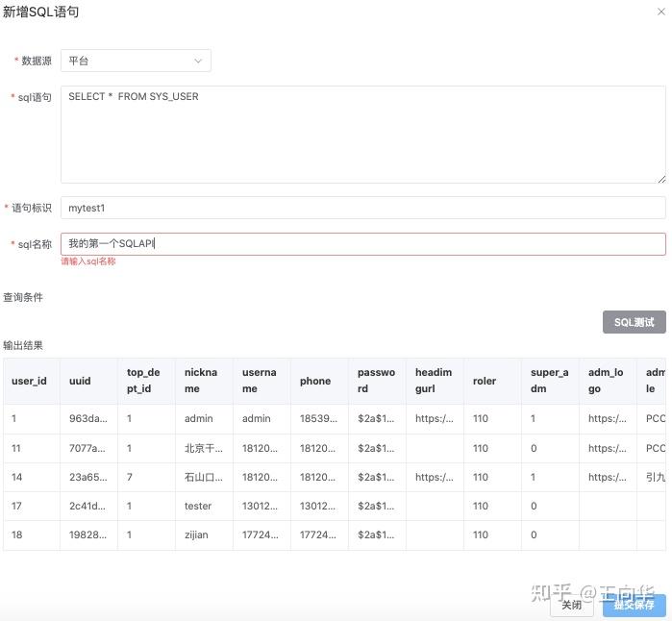Click the sql语句 textarea
The height and width of the screenshot is (621, 672).
coord(363,135)
